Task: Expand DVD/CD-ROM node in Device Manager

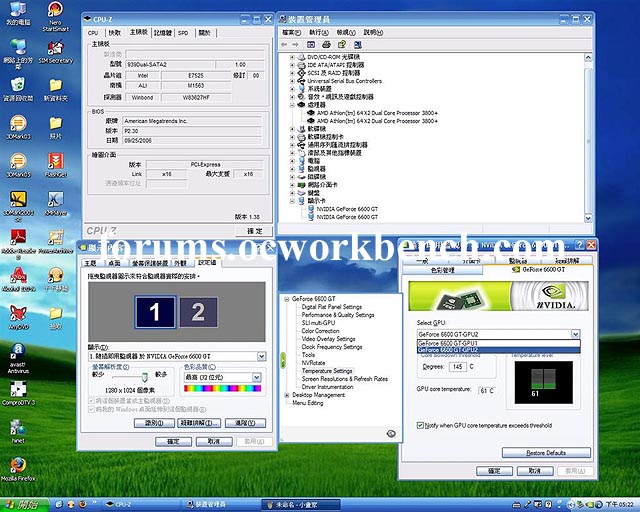Action: coord(292,57)
